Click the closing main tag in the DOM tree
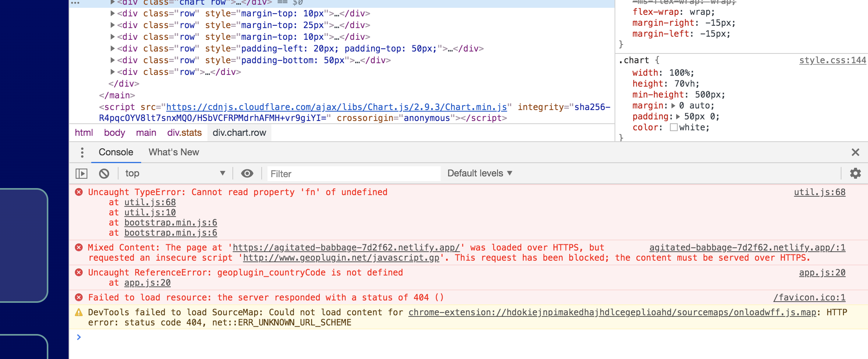This screenshot has width=868, height=359. click(x=117, y=95)
